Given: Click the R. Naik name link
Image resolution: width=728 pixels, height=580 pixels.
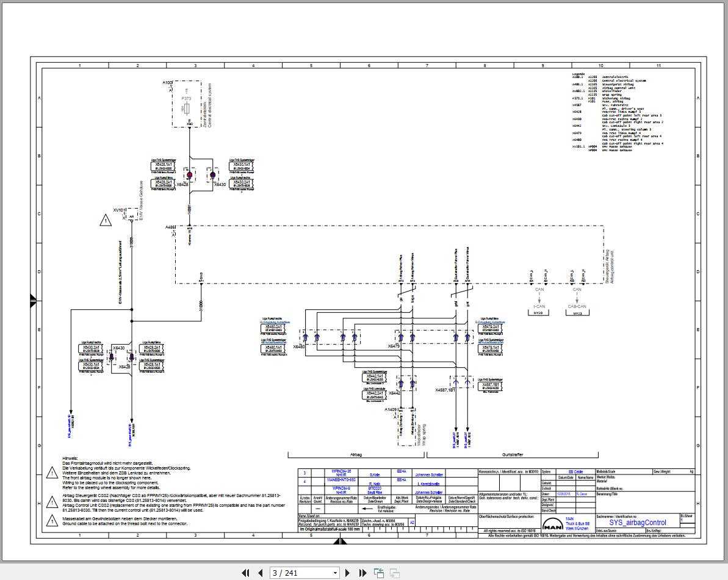Looking at the screenshot, I should 374,484.
